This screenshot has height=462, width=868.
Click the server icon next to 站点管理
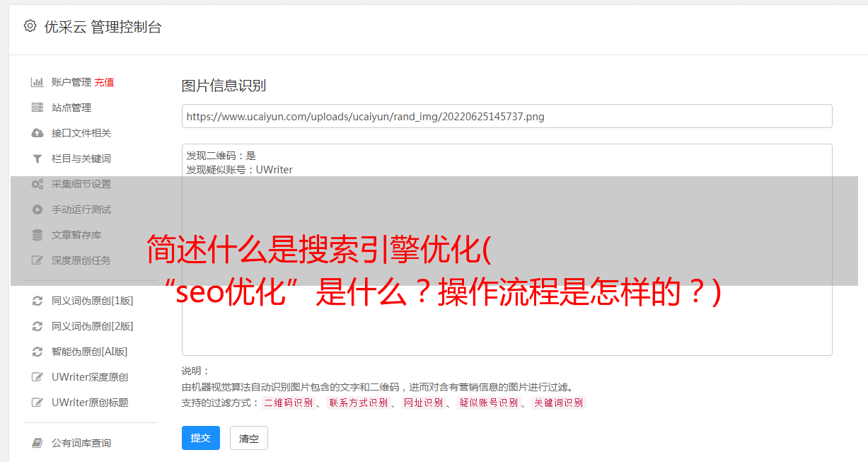[x=37, y=108]
